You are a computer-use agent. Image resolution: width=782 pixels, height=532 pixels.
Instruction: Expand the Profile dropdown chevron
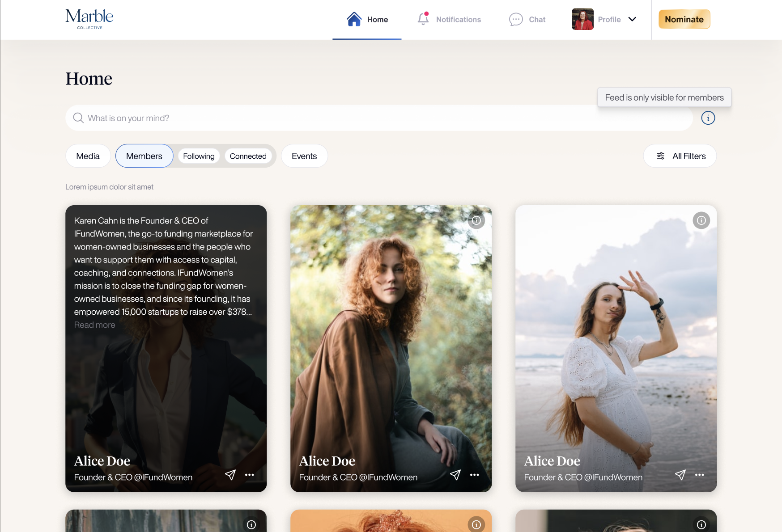tap(632, 19)
